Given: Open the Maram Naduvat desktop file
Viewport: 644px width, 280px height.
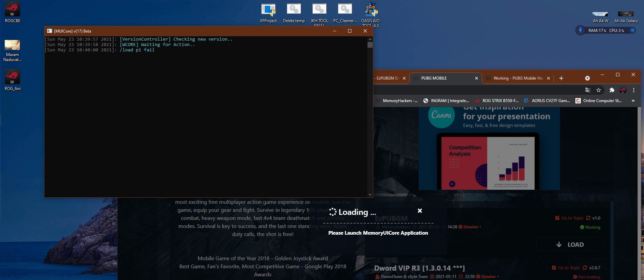Looking at the screenshot, I should coord(12,51).
